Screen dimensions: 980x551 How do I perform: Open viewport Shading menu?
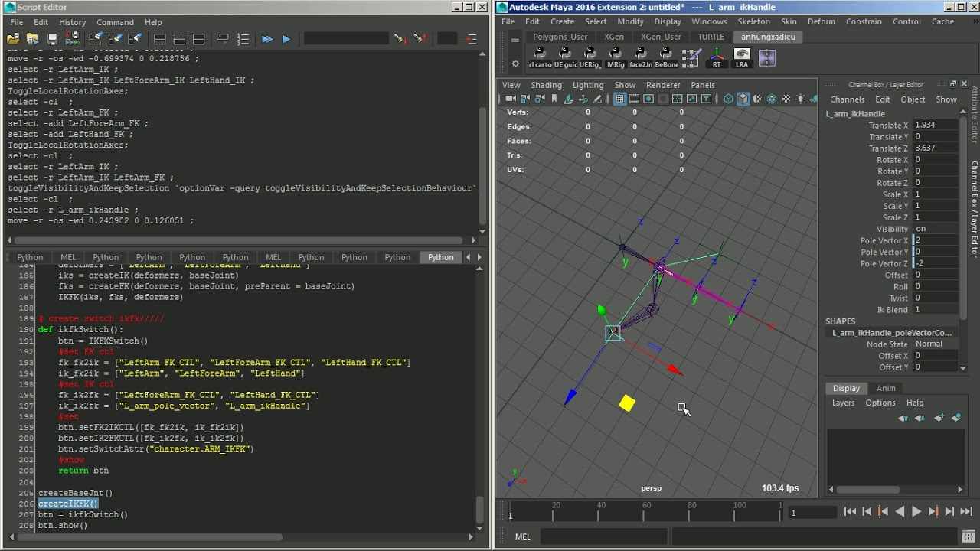[x=546, y=85]
